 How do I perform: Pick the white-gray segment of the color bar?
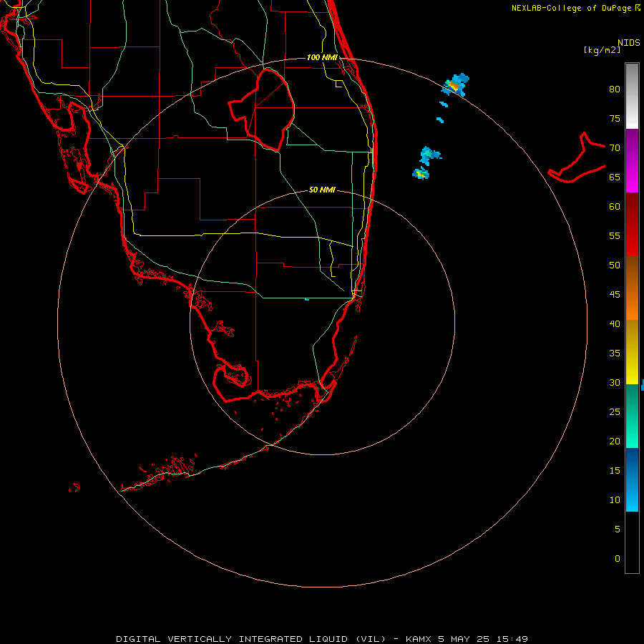click(632, 96)
